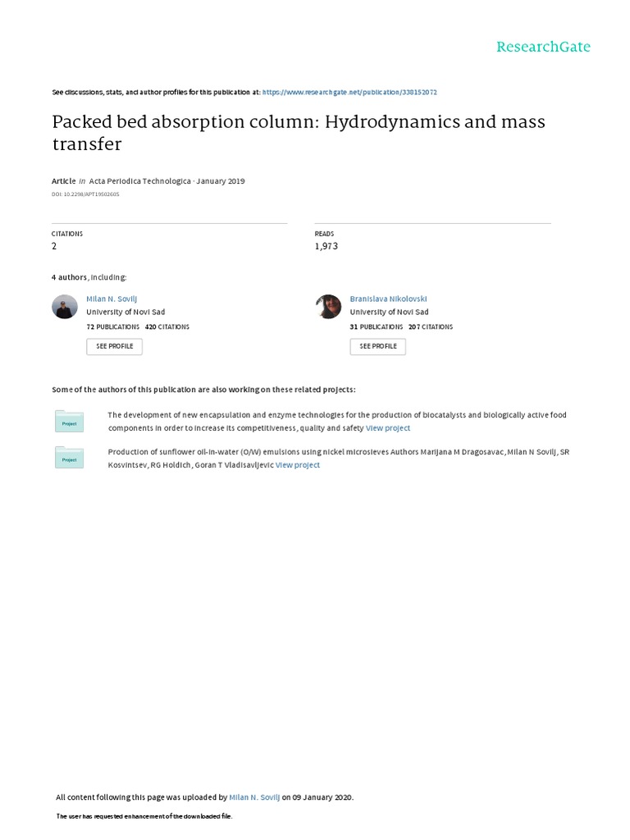Click the ResearchGate logo

(x=543, y=47)
